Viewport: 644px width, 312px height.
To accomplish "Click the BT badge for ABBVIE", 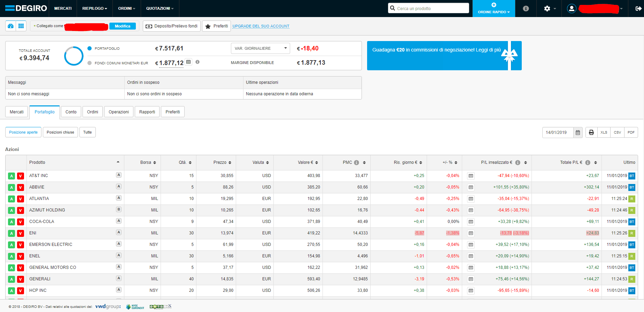I will pyautogui.click(x=632, y=187).
